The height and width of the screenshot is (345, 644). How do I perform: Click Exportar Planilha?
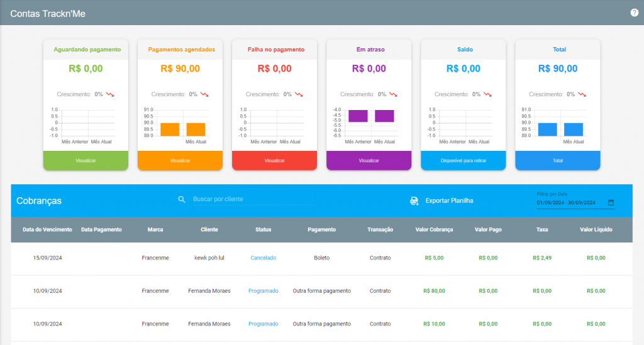pos(449,200)
